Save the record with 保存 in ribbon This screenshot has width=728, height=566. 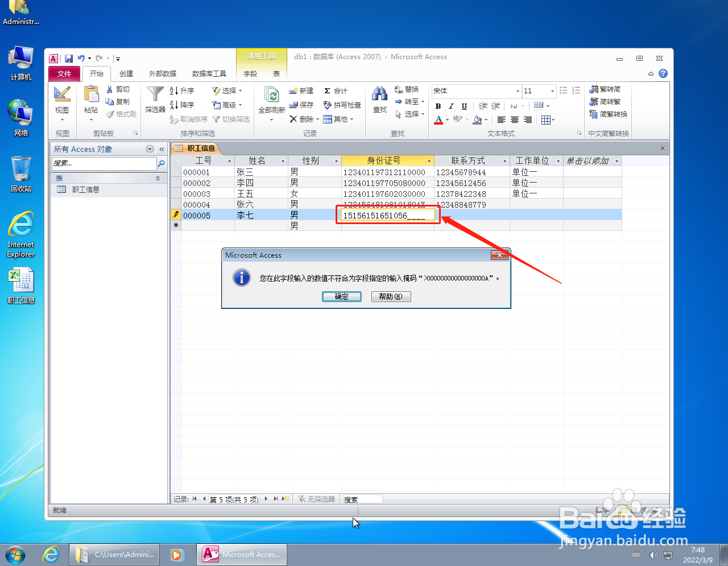(301, 105)
